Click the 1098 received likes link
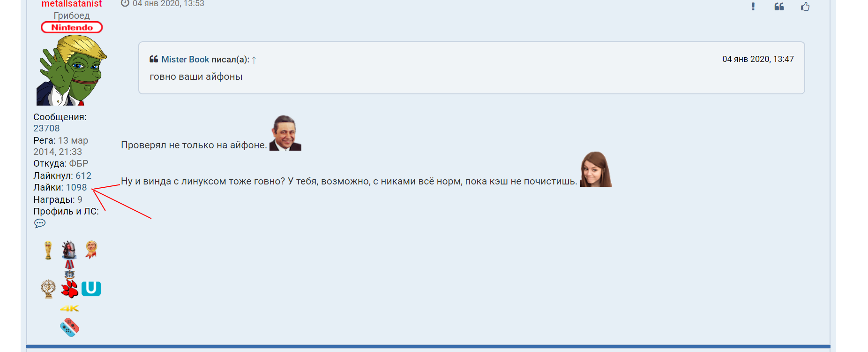868x352 pixels. pyautogui.click(x=76, y=187)
